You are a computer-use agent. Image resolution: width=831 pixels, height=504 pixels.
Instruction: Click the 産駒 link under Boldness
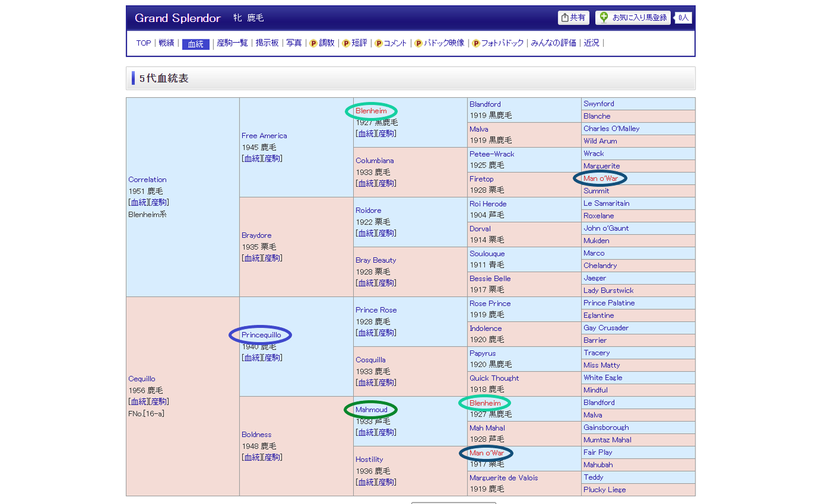[272, 457]
